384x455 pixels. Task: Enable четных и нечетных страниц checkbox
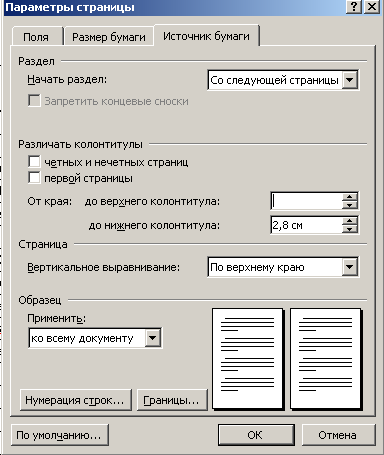click(34, 162)
